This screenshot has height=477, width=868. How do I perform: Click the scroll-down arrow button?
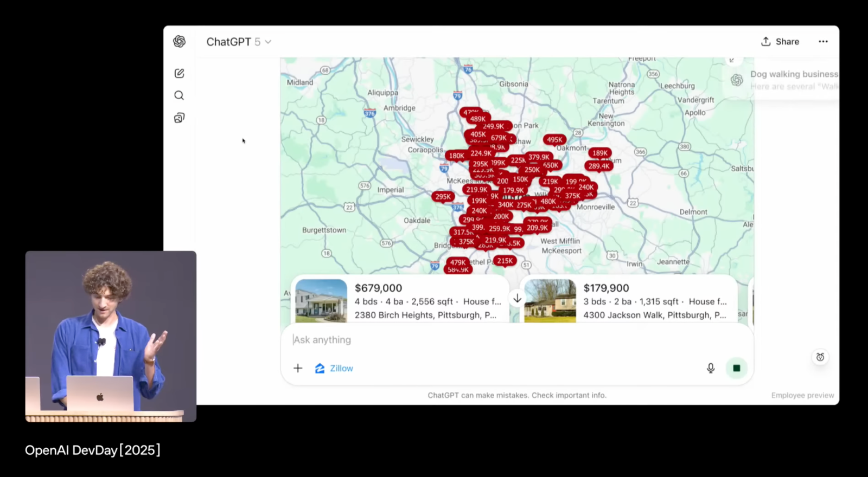[x=517, y=299]
